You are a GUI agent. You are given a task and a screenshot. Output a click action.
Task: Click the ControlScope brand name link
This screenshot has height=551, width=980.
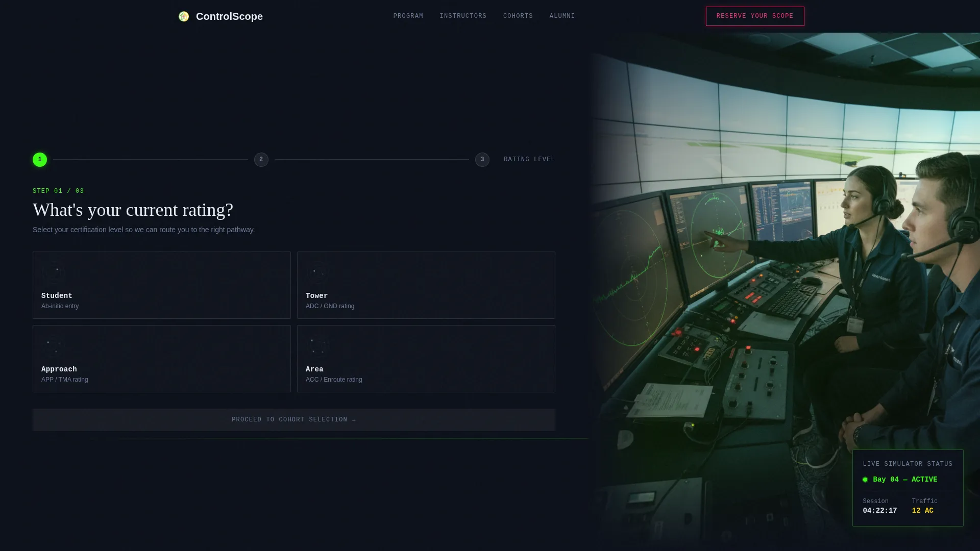click(229, 16)
